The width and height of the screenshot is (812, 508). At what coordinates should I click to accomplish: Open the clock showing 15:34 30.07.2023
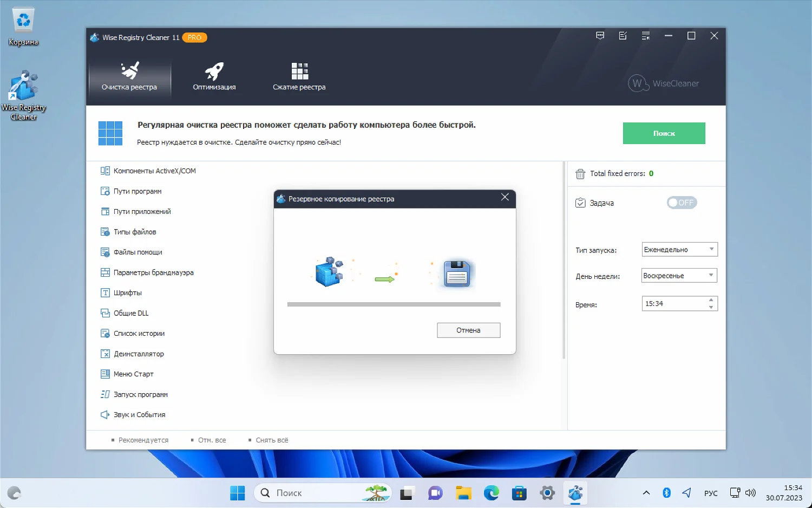(x=784, y=493)
